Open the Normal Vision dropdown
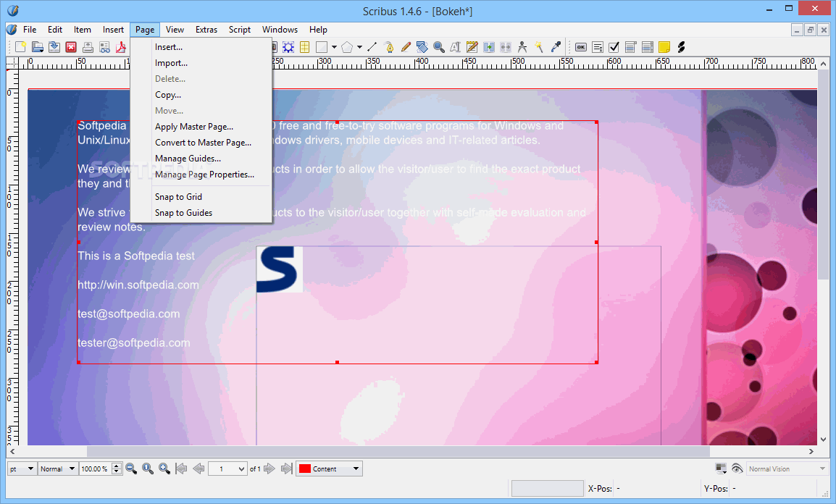This screenshot has height=504, width=836. point(787,469)
